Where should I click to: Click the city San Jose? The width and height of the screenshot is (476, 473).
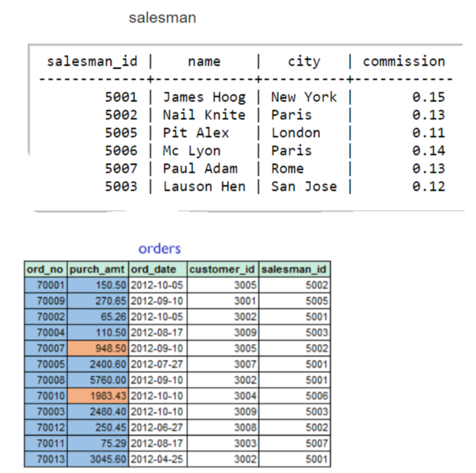coord(304,186)
